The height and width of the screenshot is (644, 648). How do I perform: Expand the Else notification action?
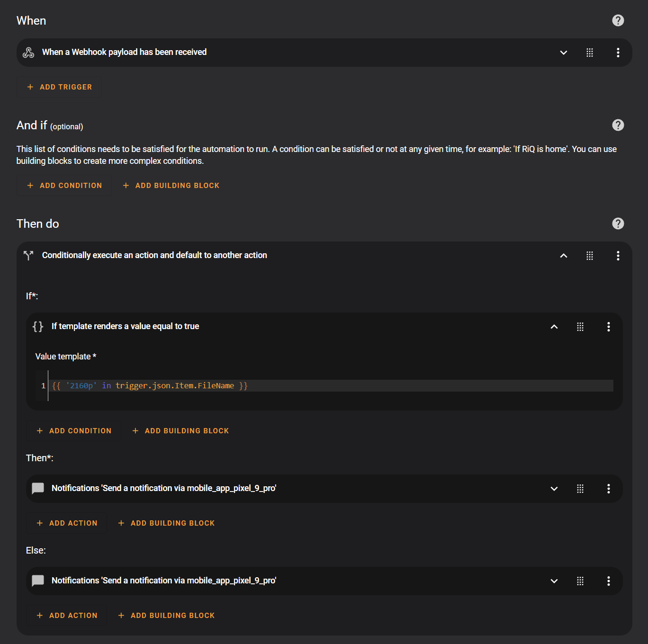coord(554,581)
